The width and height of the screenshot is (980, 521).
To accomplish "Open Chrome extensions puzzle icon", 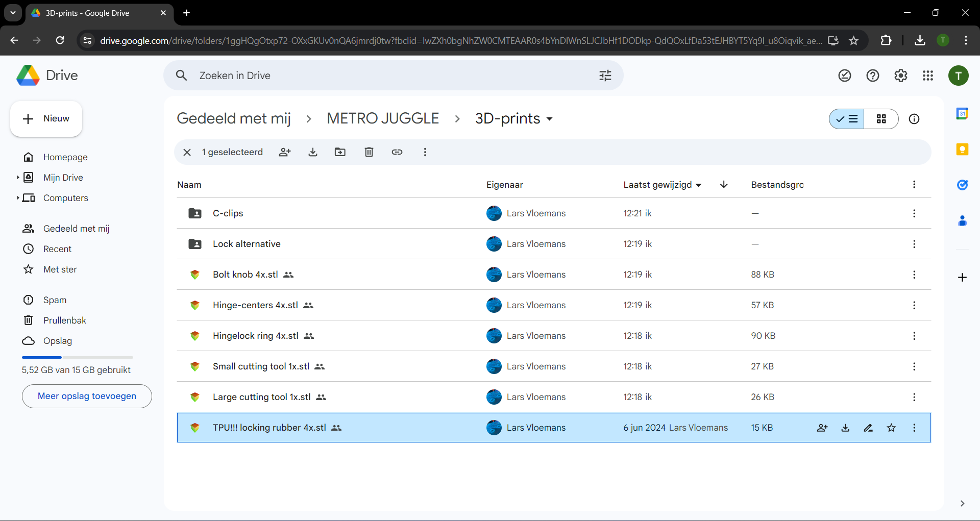I will point(886,40).
